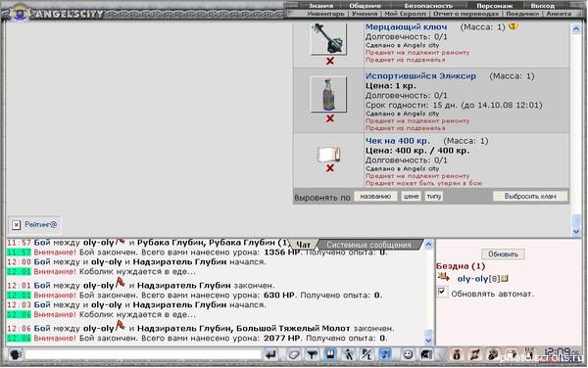Delete Чек на 400 кр. with red X
The height and width of the screenshot is (368, 588).
(x=330, y=168)
